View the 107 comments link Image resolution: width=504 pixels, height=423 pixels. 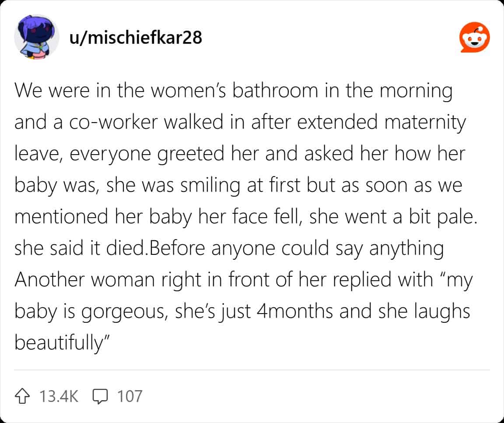tap(129, 395)
